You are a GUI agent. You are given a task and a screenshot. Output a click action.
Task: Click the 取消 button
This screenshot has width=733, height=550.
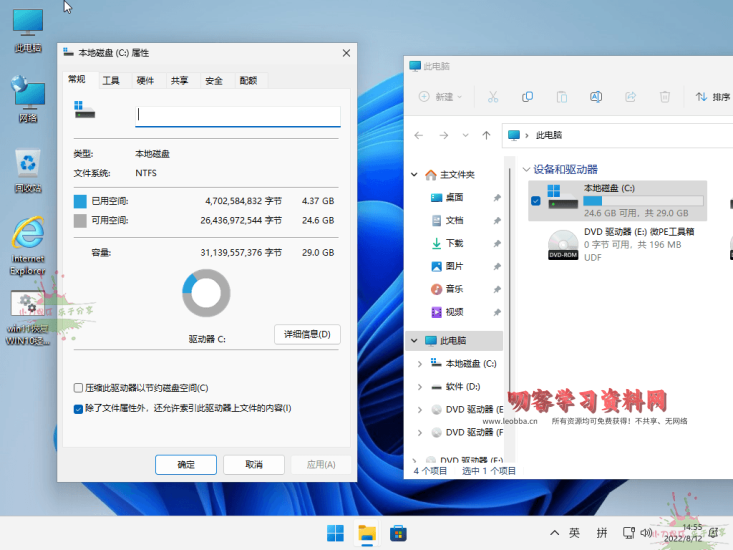pos(254,464)
